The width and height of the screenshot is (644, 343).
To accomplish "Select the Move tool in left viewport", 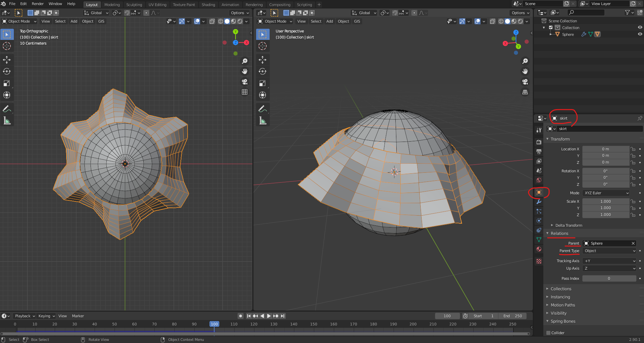I will point(7,60).
